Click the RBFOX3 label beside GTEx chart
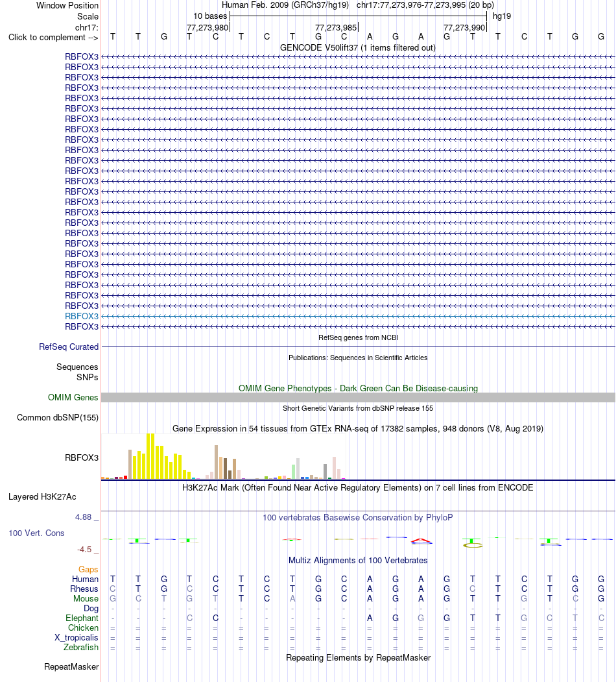The width and height of the screenshot is (616, 682). coord(82,457)
